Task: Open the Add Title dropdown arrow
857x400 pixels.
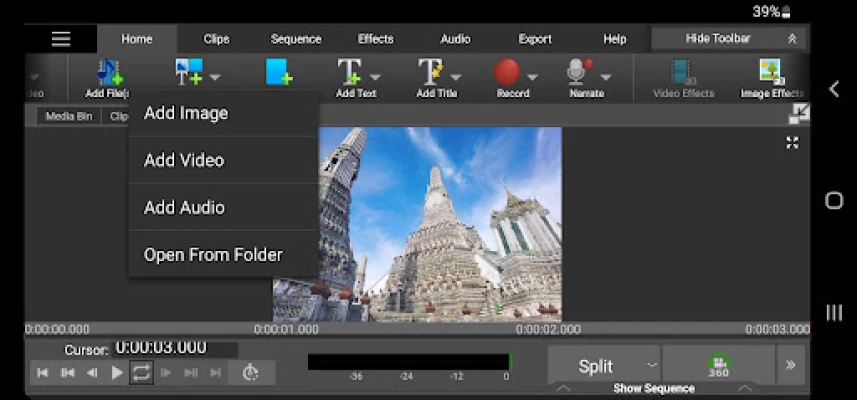Action: [456, 78]
